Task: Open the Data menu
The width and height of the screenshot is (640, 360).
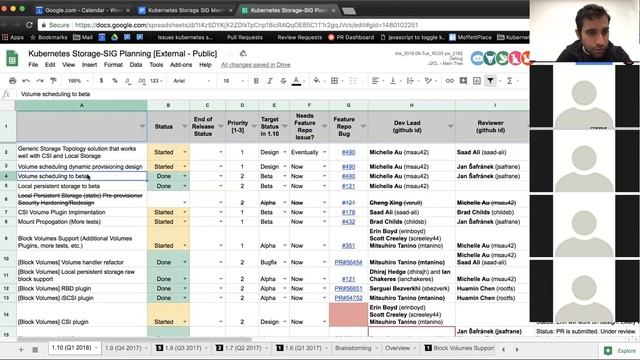Action: [136, 64]
